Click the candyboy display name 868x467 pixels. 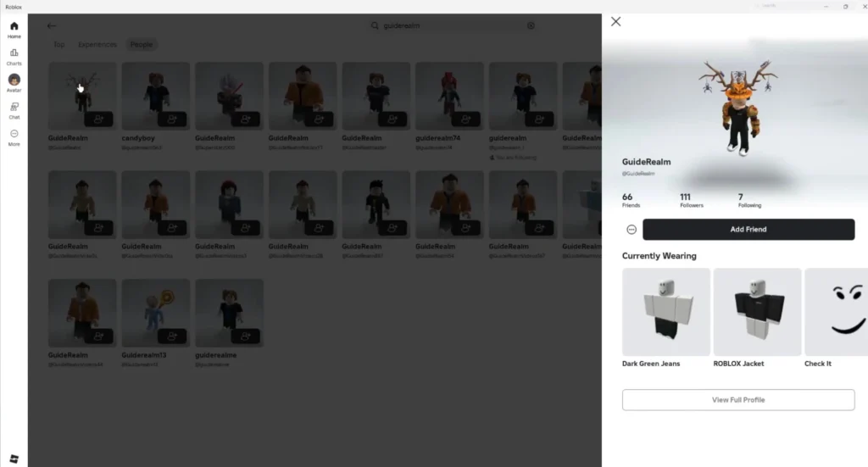[x=138, y=138]
